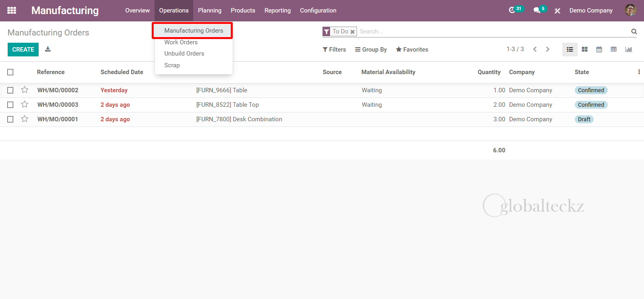Image resolution: width=644 pixels, height=299 pixels.
Task: Select Manufacturing Orders from Operations menu
Action: (x=194, y=31)
